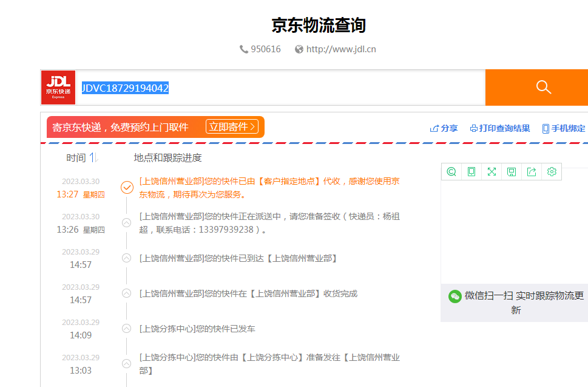Screen dimensions: 588x387
Task: Click the green share export icon
Action: click(x=532, y=171)
